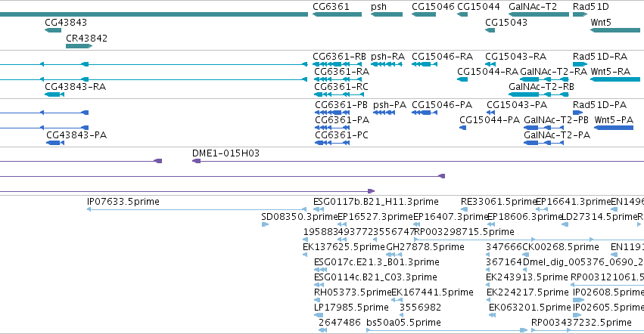Select the DME1-015H03 feature label

[226, 153]
